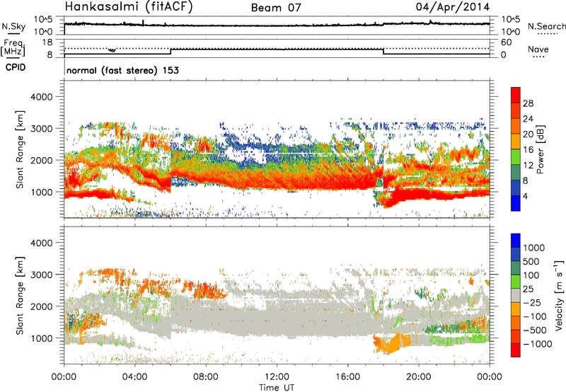Click the Time UT axis title

(x=277, y=388)
